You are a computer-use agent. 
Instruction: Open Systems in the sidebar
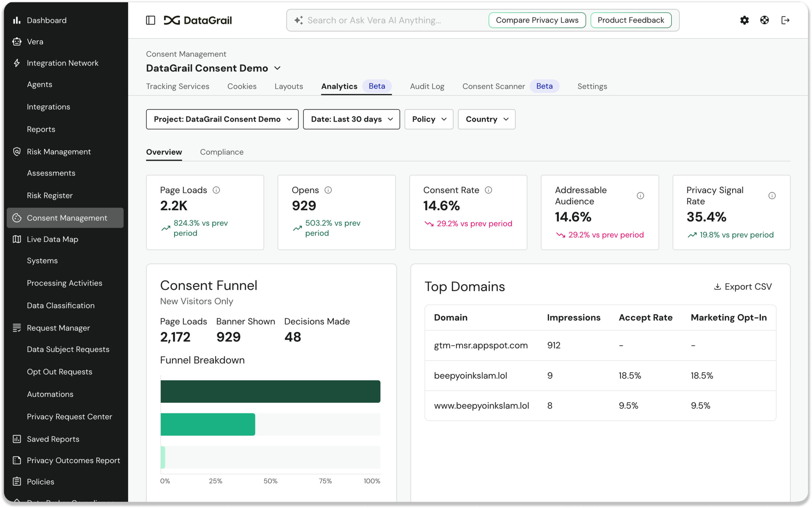coord(43,261)
